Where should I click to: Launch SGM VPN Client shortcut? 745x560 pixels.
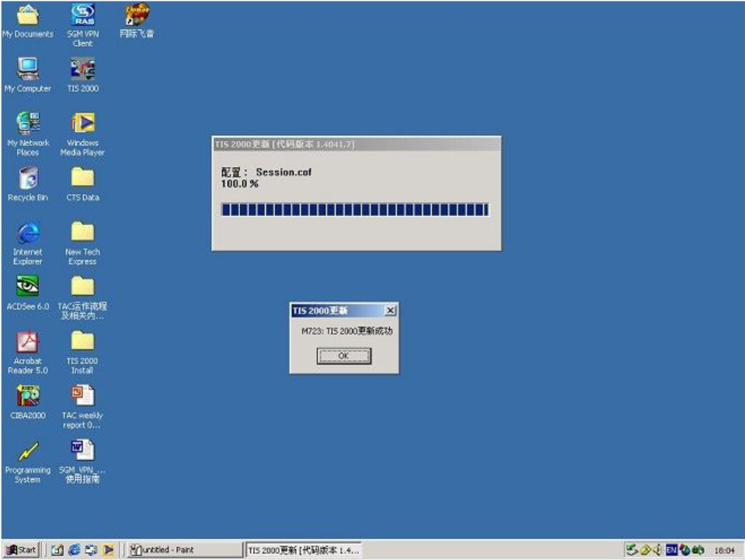(82, 26)
